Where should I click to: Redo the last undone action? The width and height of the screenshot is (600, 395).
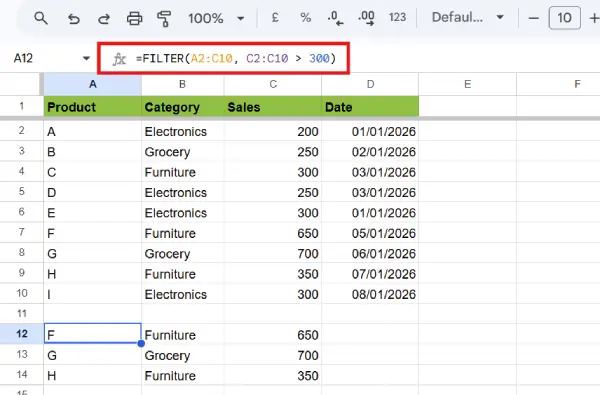point(103,18)
